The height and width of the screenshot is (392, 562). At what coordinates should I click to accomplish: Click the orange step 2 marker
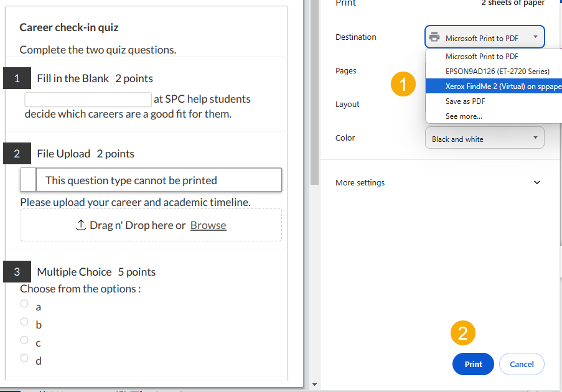(463, 333)
